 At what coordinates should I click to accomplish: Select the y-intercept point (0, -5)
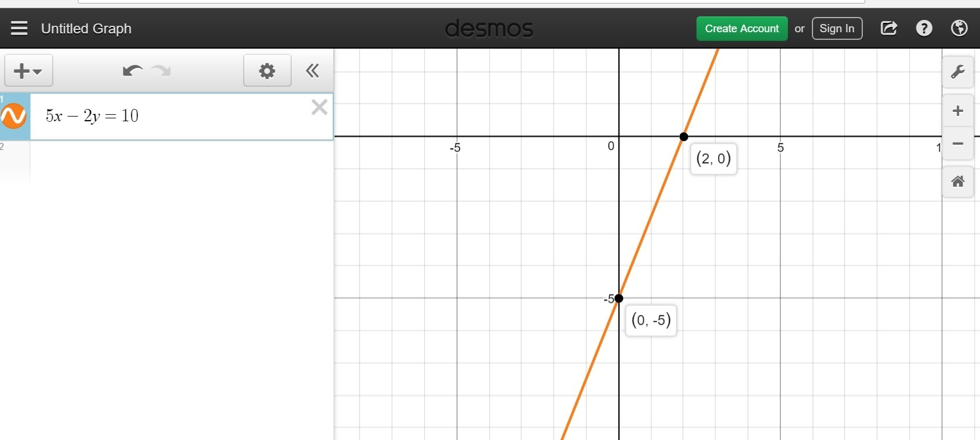point(619,298)
